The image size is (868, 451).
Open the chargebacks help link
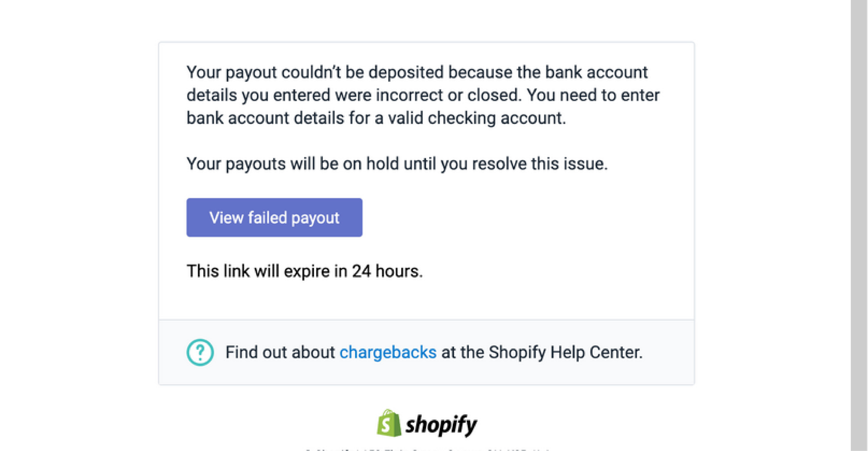click(x=388, y=352)
